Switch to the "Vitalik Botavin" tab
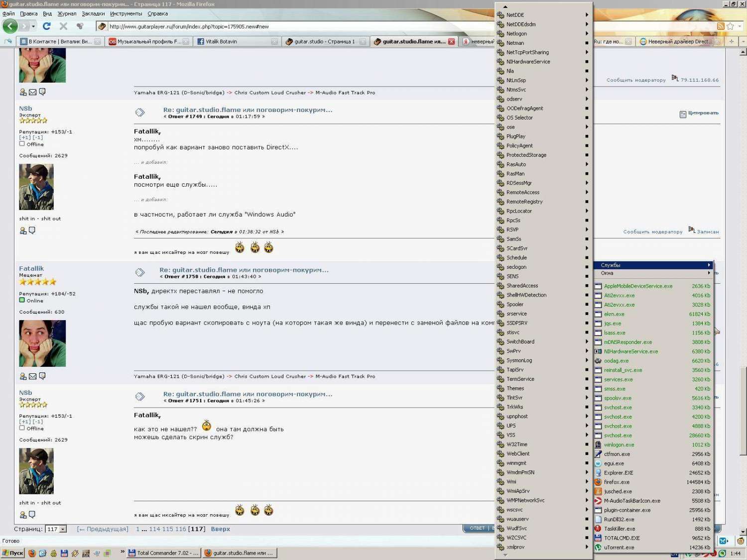The height and width of the screenshot is (560, 747). tap(237, 41)
